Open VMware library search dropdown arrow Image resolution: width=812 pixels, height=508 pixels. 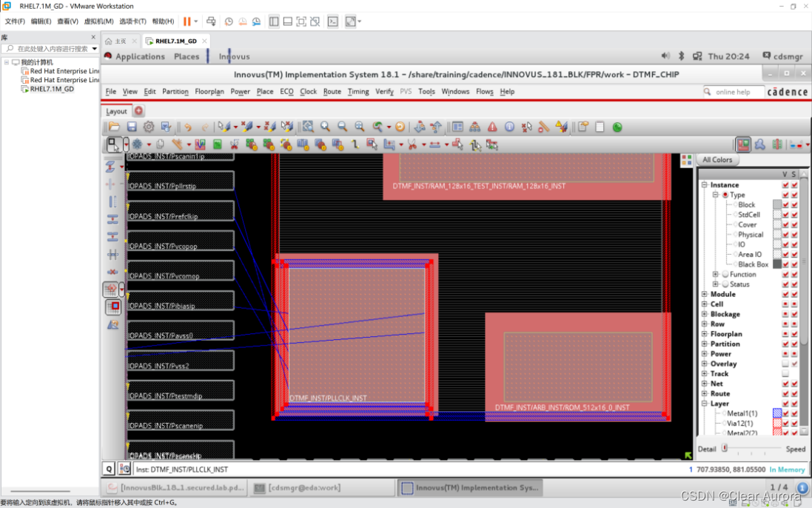94,49
